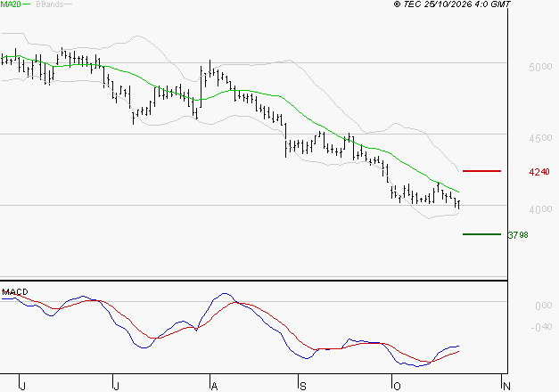This screenshot has width=559, height=392.
Task: Click the O month axis label
Action: 397,386
